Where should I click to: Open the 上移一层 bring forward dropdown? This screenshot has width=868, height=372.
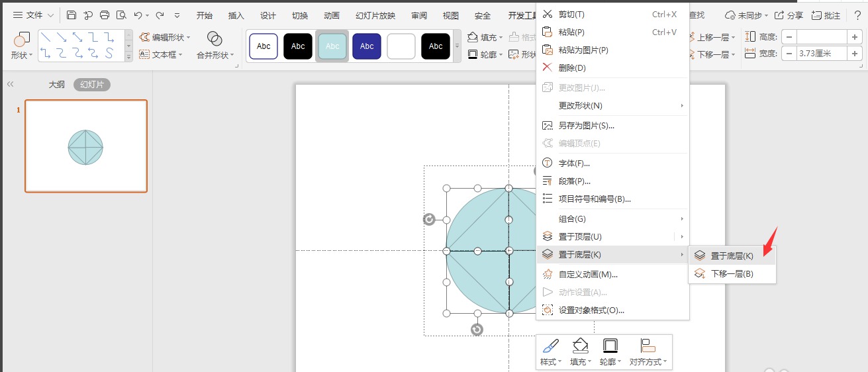click(733, 38)
